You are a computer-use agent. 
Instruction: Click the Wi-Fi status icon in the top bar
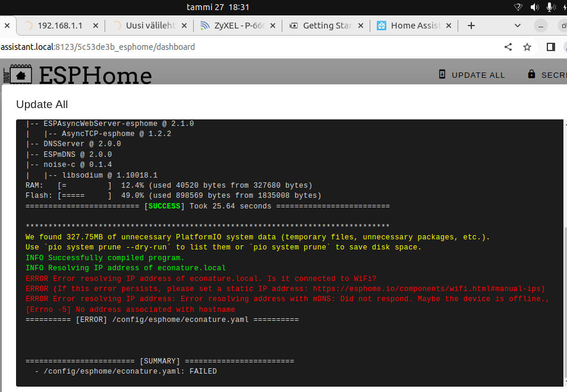click(519, 7)
